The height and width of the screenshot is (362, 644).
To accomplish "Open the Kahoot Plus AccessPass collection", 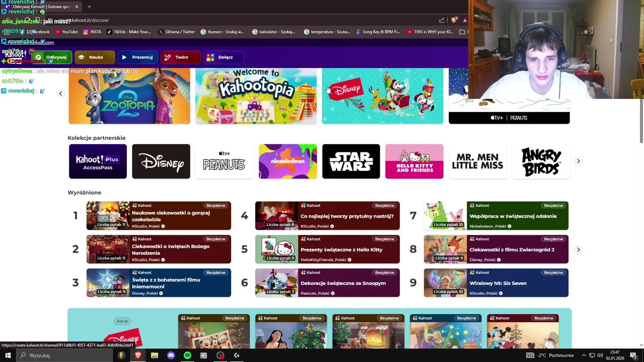I will 98,161.
